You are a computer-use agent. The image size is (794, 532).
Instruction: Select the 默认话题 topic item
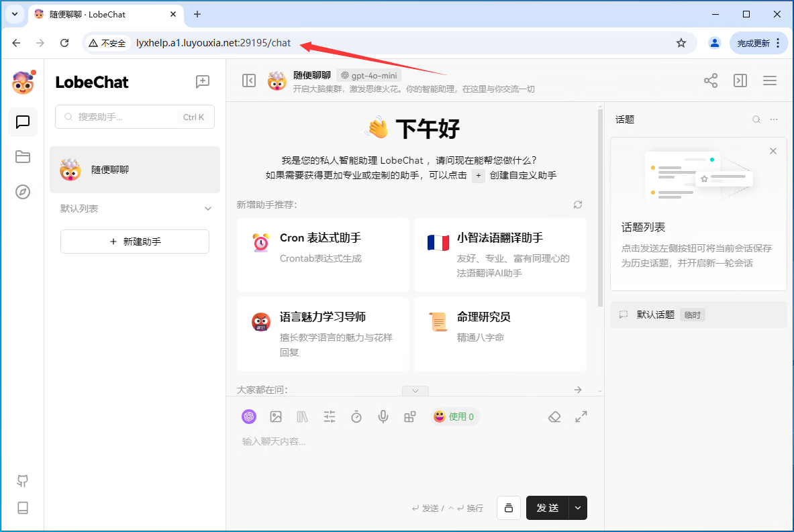click(698, 315)
